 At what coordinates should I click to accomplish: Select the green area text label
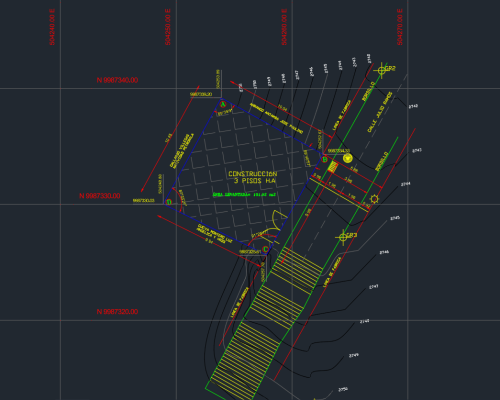click(244, 194)
